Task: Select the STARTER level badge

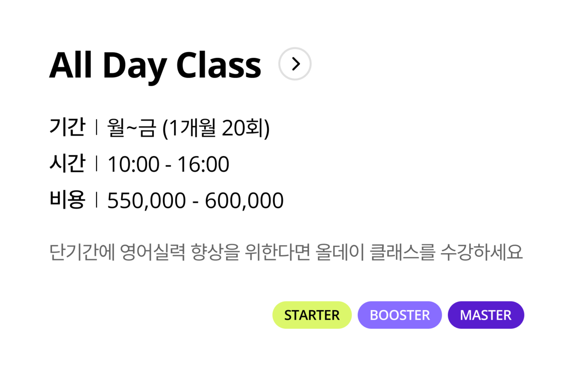Action: [x=312, y=315]
